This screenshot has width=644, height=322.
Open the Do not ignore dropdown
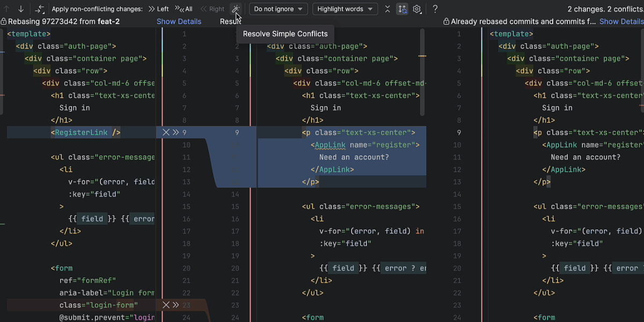click(278, 9)
